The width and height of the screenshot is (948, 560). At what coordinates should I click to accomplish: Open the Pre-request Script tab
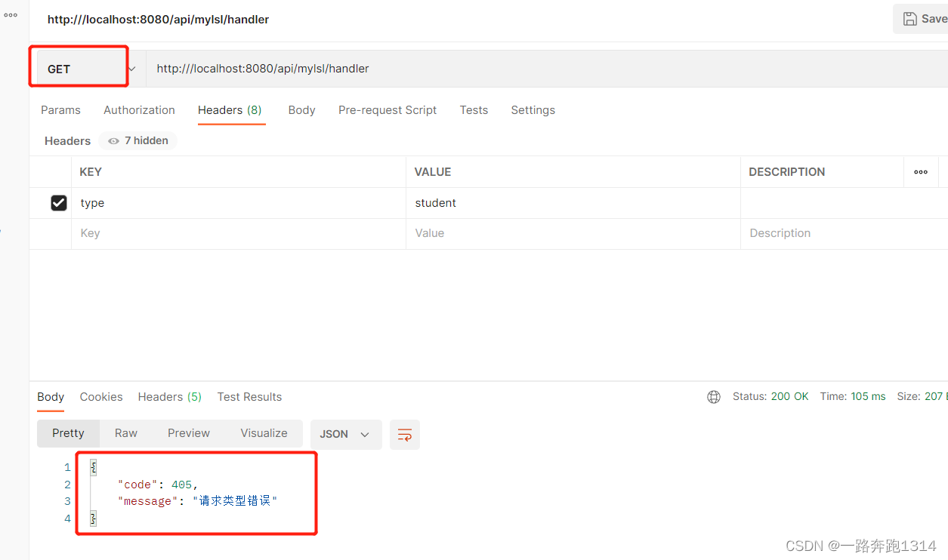point(387,110)
